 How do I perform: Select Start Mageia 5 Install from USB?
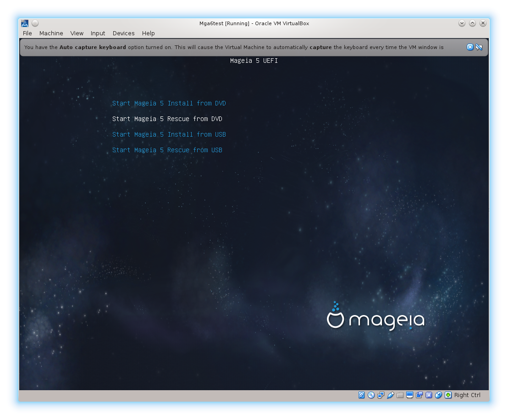169,134
